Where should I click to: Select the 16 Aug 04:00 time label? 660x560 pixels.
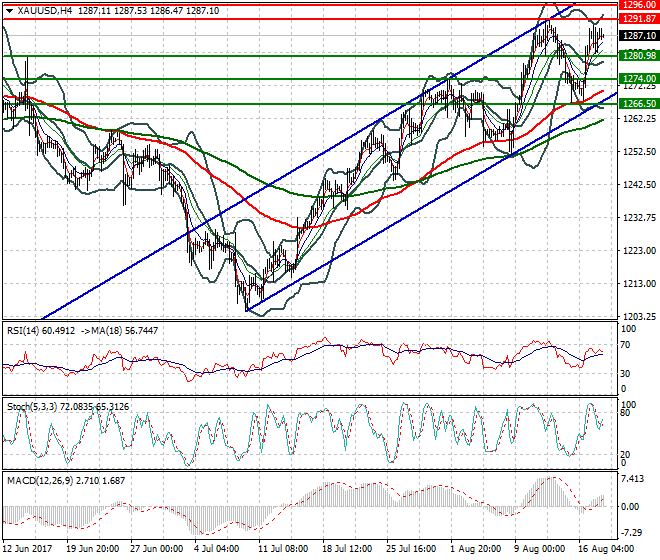point(607,549)
